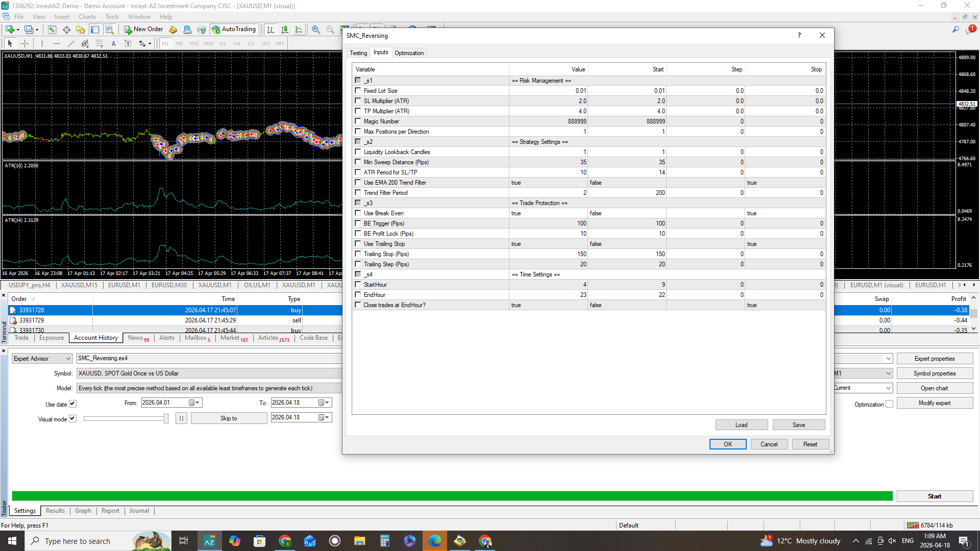Click the New Order toolbar button

(143, 30)
